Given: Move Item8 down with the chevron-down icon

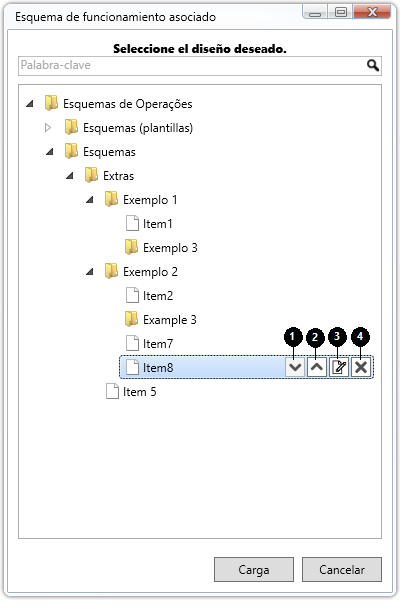Looking at the screenshot, I should (x=295, y=367).
